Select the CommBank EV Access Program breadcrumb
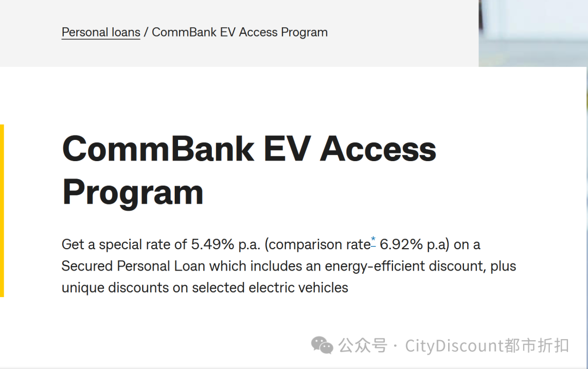Image resolution: width=588 pixels, height=369 pixels. pos(240,33)
